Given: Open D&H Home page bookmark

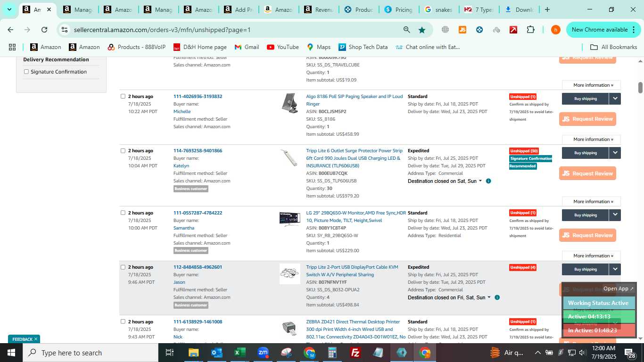Looking at the screenshot, I should point(200,47).
